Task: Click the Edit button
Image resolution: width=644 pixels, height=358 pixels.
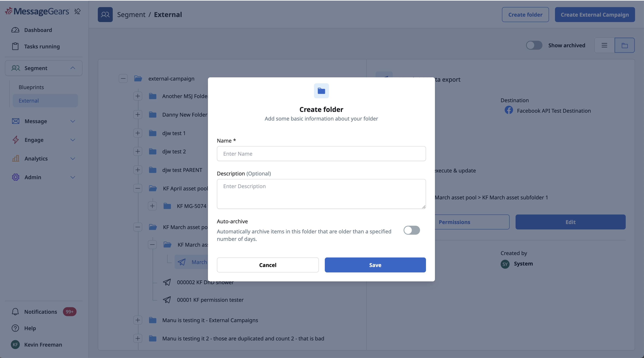Action: coord(570,222)
